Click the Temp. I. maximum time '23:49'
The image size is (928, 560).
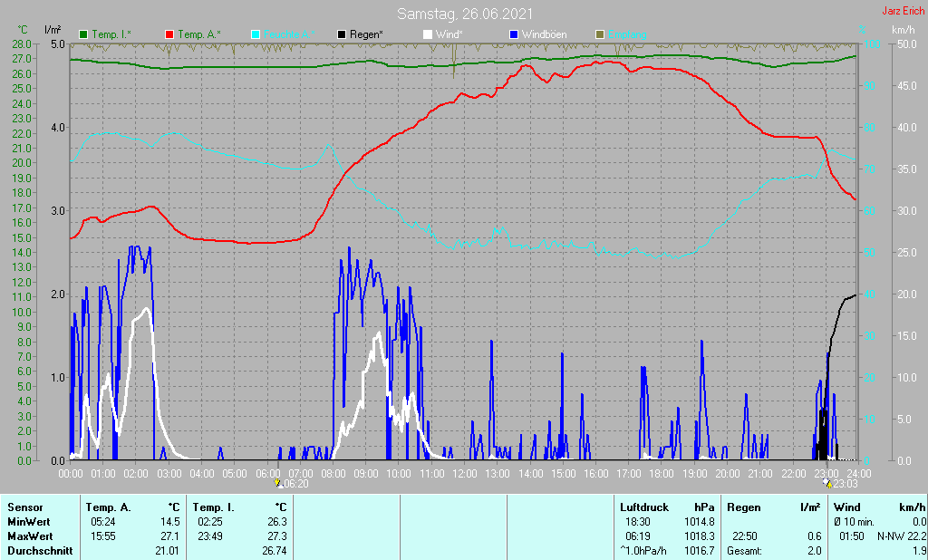pos(210,536)
